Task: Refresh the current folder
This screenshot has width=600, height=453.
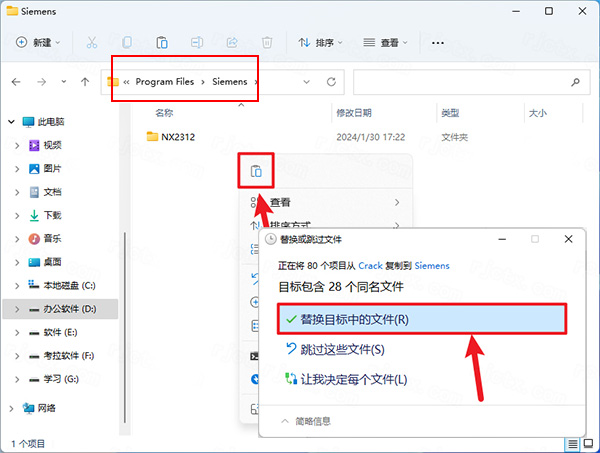Action: (x=331, y=82)
